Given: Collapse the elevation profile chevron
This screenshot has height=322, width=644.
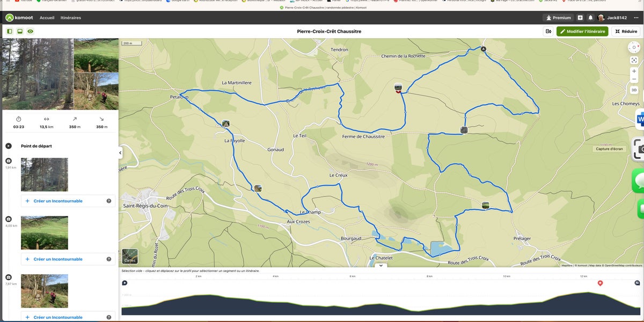Looking at the screenshot, I should [380, 265].
